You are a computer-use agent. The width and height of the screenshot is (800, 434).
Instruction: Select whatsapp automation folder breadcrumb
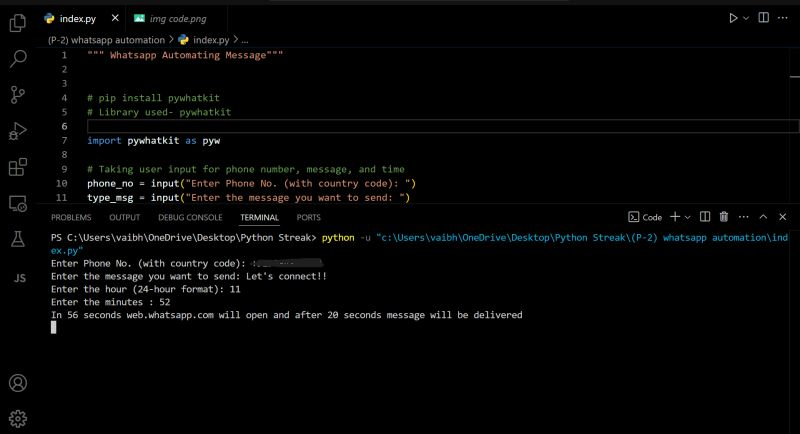pyautogui.click(x=106, y=40)
